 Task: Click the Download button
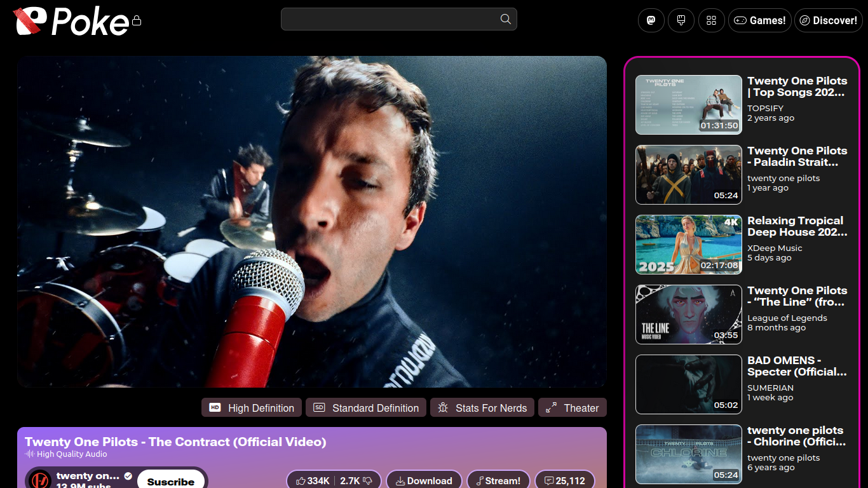pos(423,481)
